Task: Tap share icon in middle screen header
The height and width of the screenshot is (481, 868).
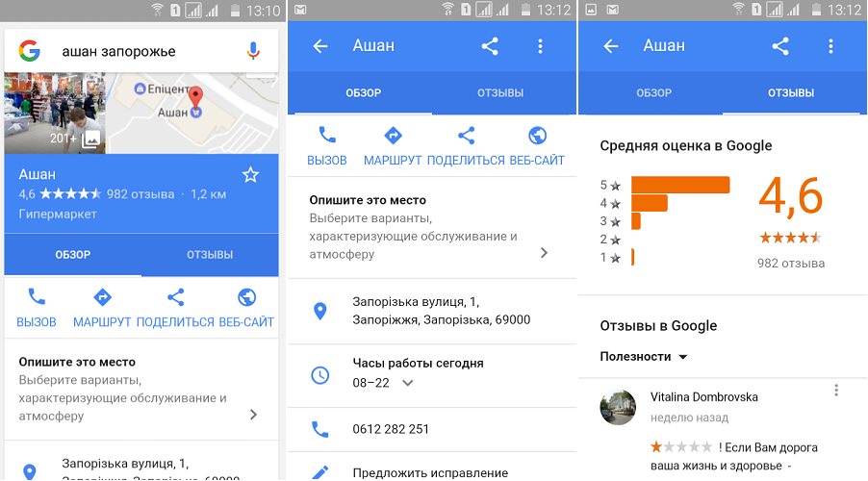Action: click(x=490, y=46)
